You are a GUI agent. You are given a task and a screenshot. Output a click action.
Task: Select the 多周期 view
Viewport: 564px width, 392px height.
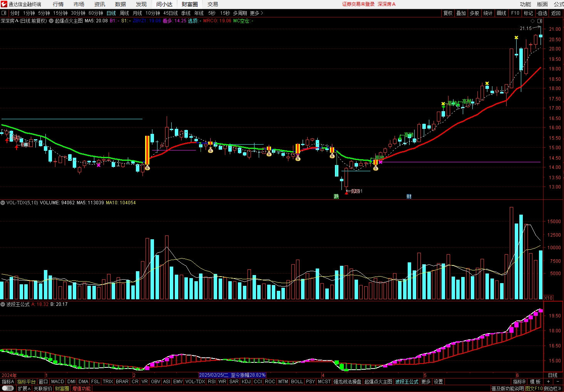(240, 13)
